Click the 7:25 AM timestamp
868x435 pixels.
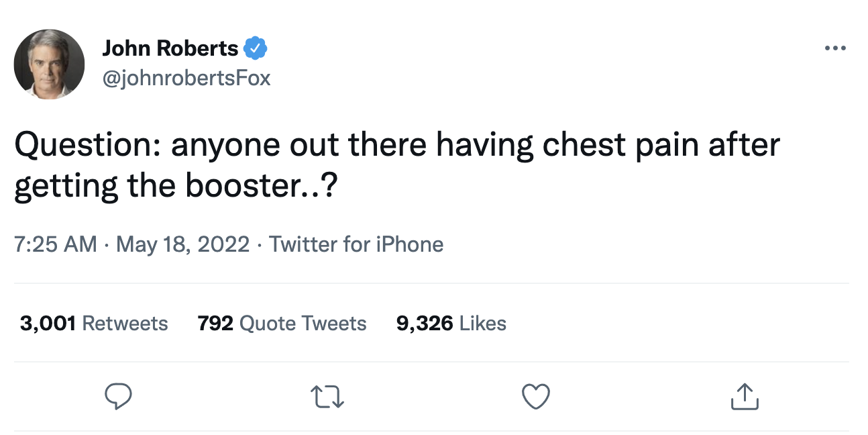[x=56, y=244]
